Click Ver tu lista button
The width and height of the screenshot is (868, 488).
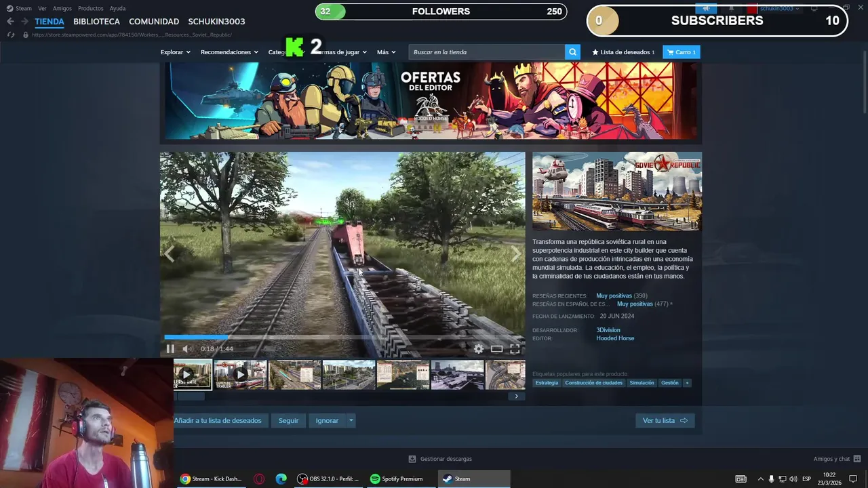(665, 420)
